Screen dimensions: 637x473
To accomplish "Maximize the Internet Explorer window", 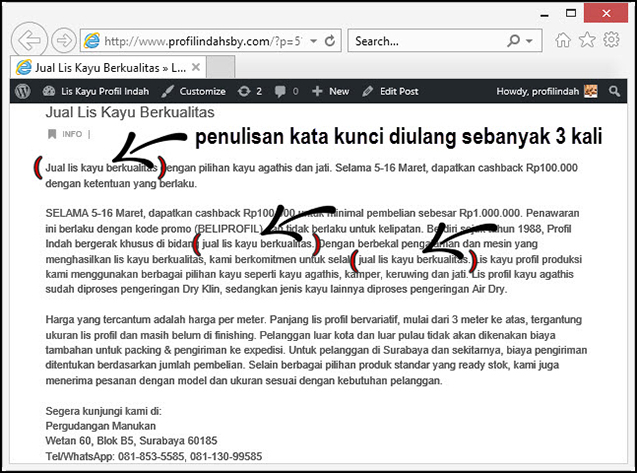I will point(571,13).
